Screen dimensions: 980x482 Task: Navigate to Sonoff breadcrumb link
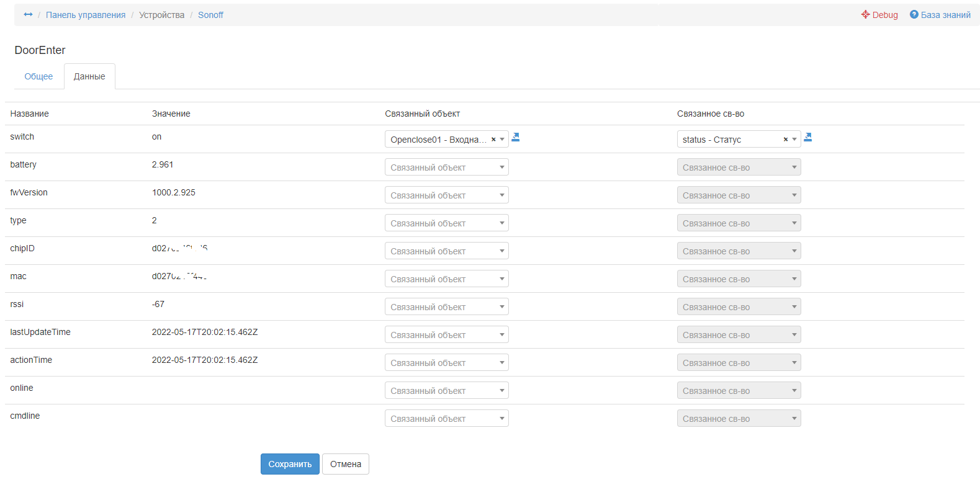(x=210, y=15)
